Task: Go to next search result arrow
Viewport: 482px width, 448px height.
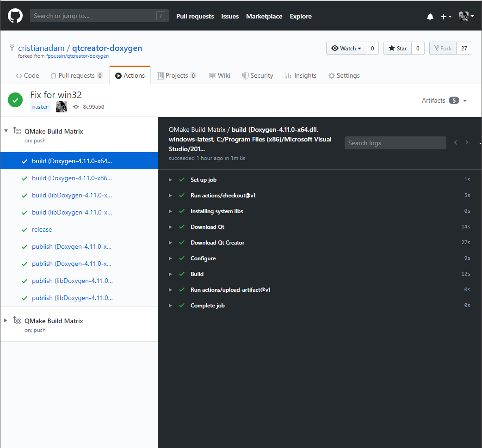Action: click(467, 142)
